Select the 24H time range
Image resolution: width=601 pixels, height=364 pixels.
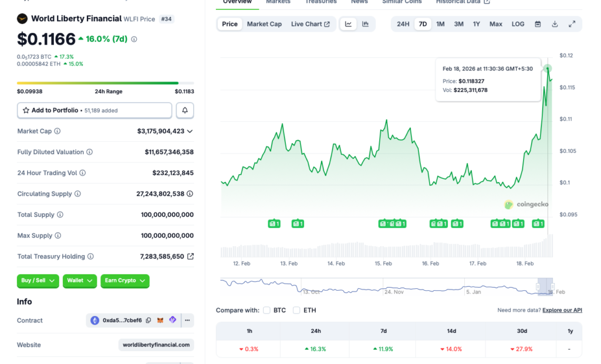point(403,24)
